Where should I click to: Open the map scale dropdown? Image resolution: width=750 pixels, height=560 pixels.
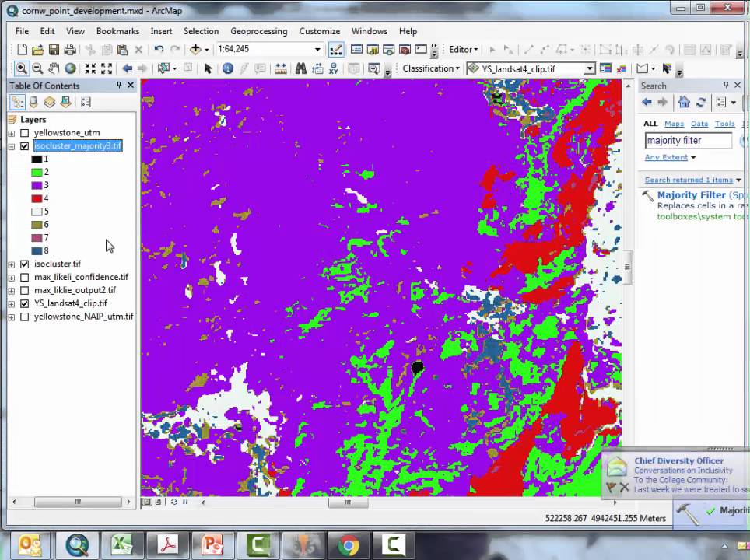(317, 49)
